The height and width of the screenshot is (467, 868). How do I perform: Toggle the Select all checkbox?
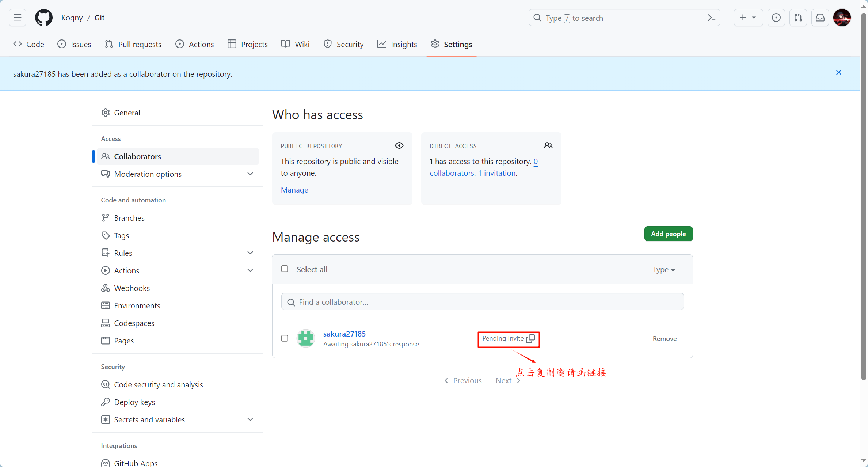pos(285,269)
